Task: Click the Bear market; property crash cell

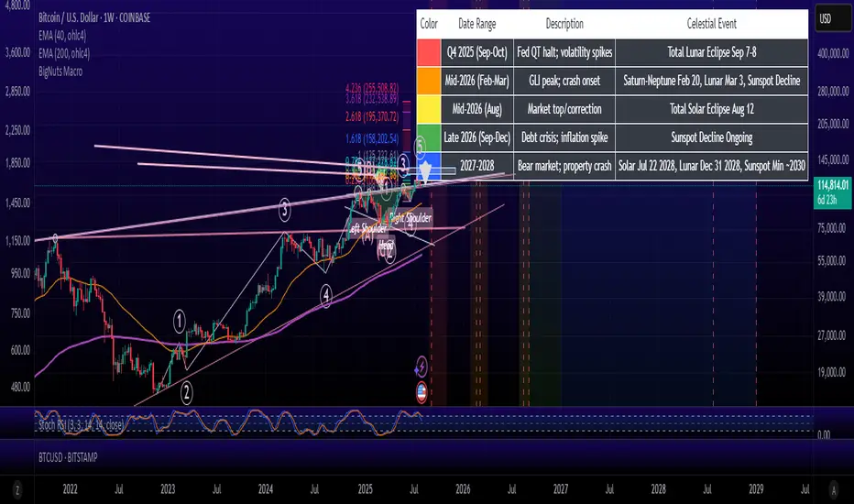Action: [564, 166]
